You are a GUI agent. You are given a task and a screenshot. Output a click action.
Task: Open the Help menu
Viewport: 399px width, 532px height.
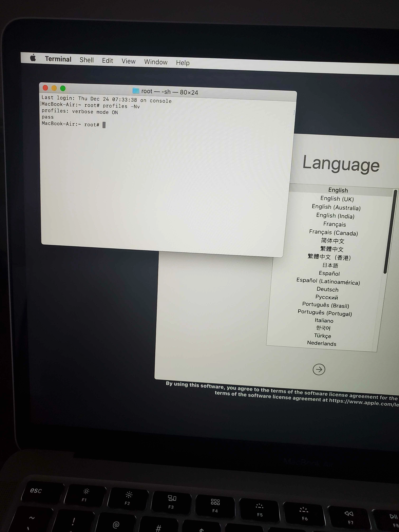pyautogui.click(x=183, y=63)
